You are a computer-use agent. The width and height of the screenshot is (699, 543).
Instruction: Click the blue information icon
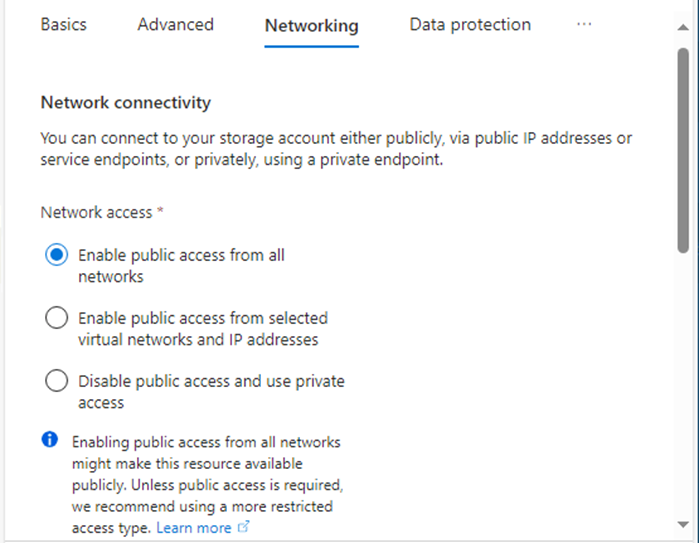click(x=49, y=439)
